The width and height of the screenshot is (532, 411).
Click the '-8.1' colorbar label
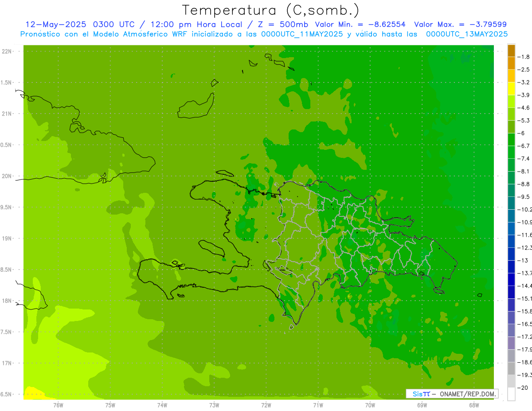pos(524,171)
